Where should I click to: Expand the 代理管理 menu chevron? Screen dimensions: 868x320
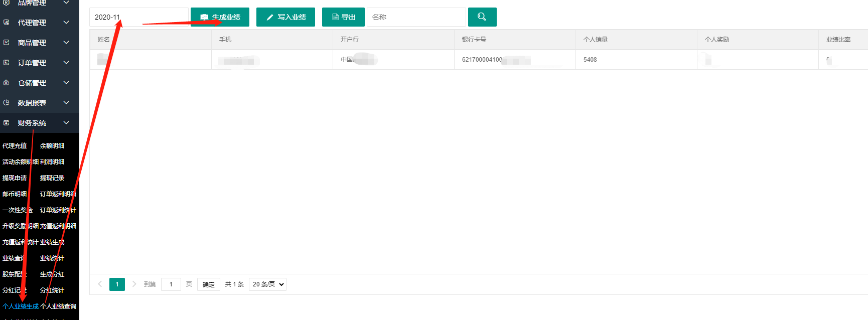66,23
